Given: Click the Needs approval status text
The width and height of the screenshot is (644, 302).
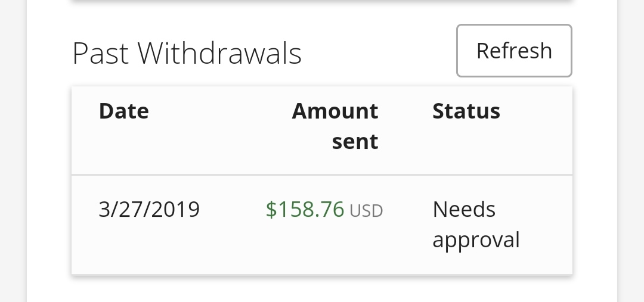Looking at the screenshot, I should click(x=476, y=225).
